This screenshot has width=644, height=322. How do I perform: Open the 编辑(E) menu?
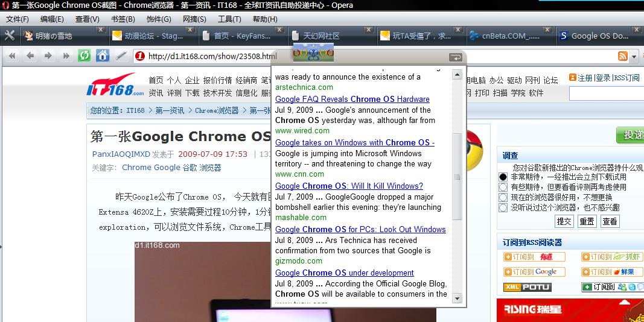tap(52, 19)
